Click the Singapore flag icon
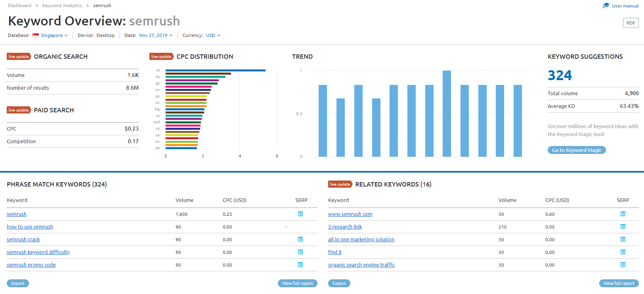 point(36,35)
